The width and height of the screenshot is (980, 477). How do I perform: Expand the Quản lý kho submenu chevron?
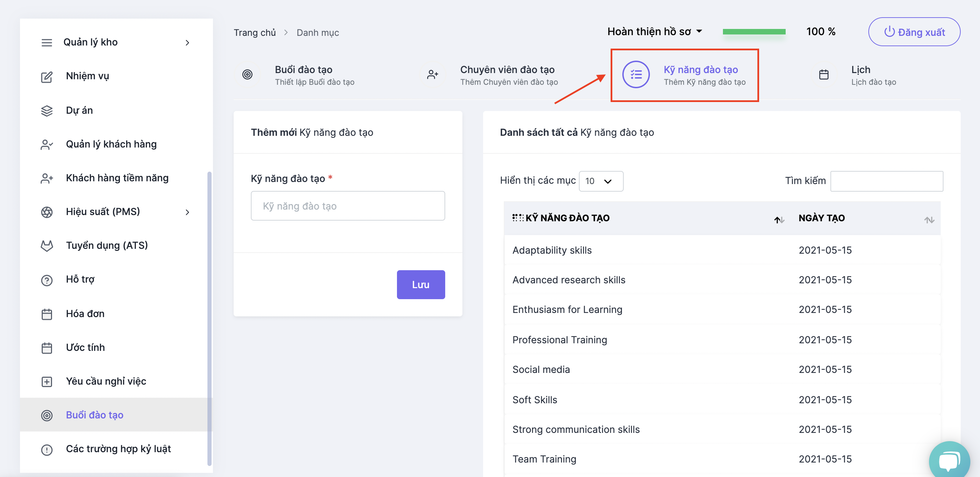tap(187, 43)
